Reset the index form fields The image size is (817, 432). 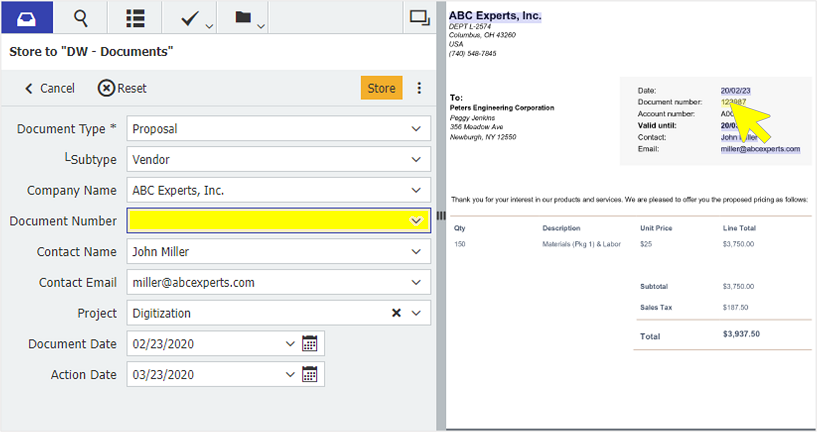pos(122,88)
